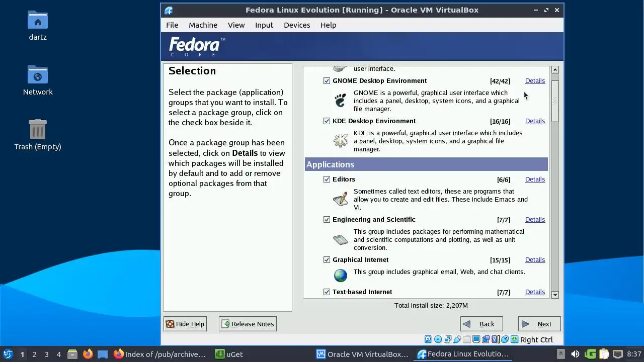The width and height of the screenshot is (644, 362).
Task: Click Next to continue installation
Action: [539, 324]
